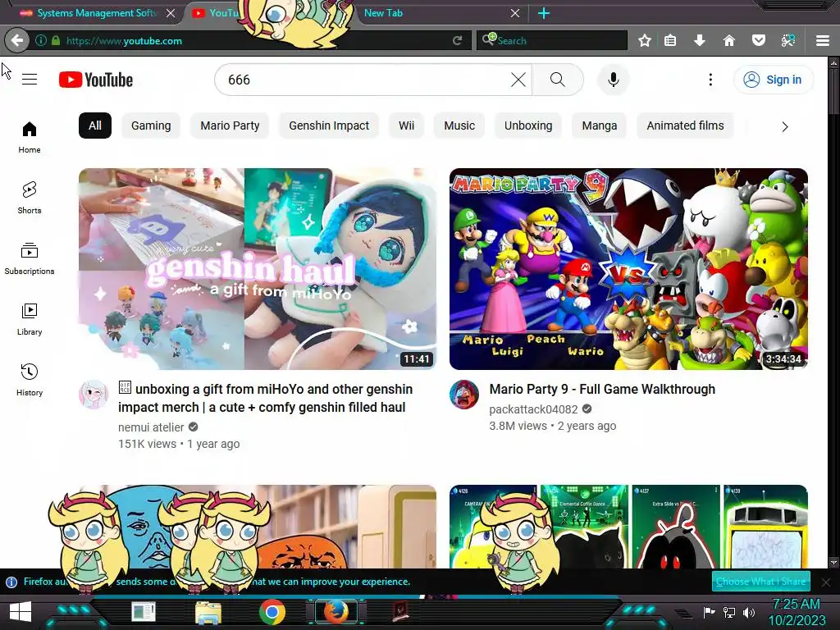Open nemui atelier channel avatar
The height and width of the screenshot is (630, 840).
point(94,395)
